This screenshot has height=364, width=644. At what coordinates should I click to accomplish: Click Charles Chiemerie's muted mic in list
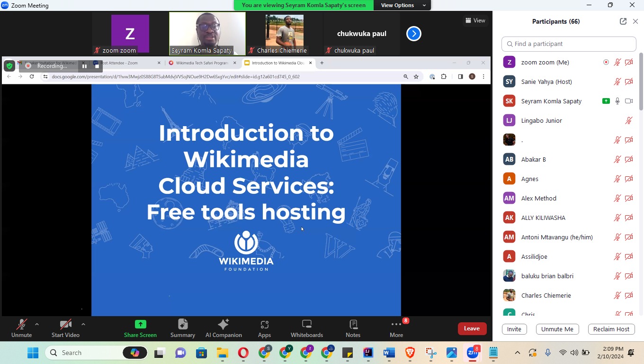coord(617,295)
